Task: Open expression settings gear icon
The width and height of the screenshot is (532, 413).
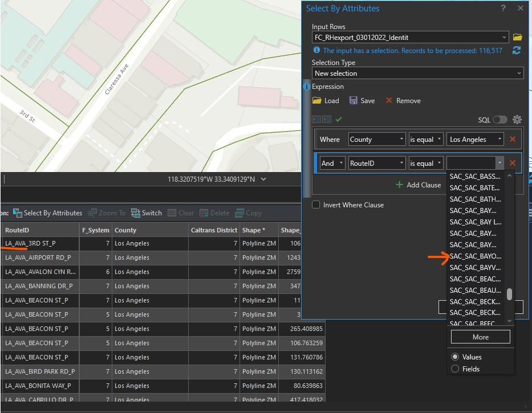Action: point(517,120)
